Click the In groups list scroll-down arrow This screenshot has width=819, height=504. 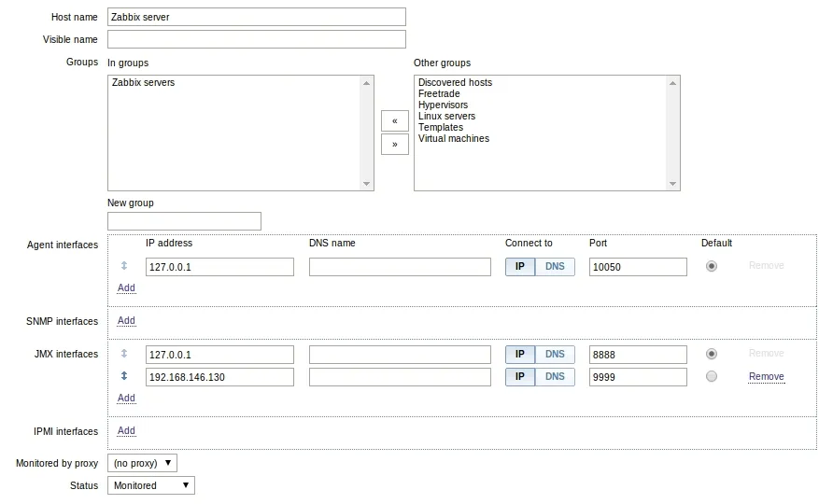(366, 184)
